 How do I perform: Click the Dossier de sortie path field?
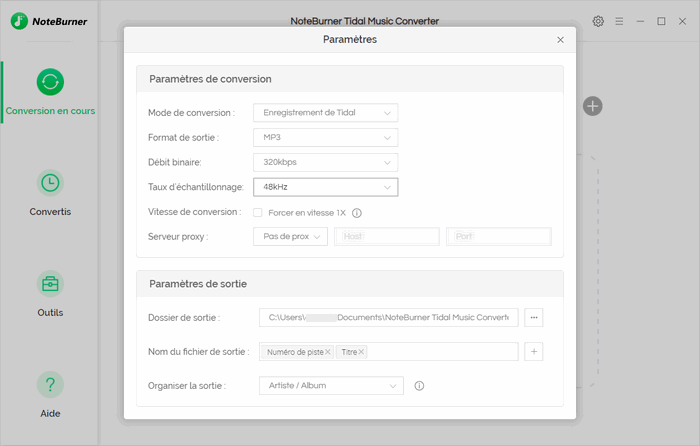[388, 317]
